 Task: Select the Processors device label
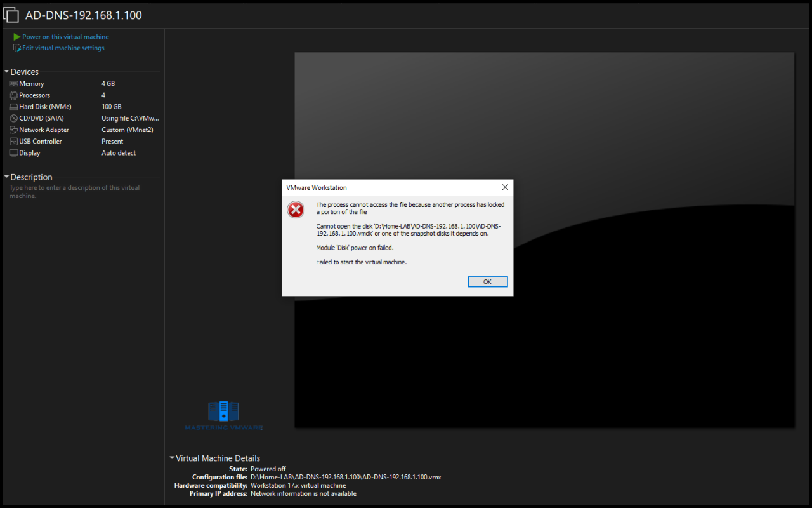click(34, 95)
